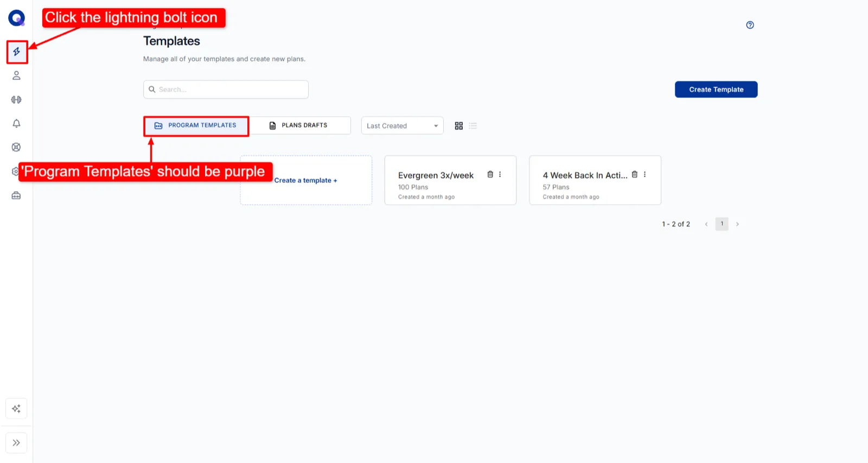Screen dimensions: 868x463
Task: Open the Last Created sort dropdown
Action: (403, 126)
